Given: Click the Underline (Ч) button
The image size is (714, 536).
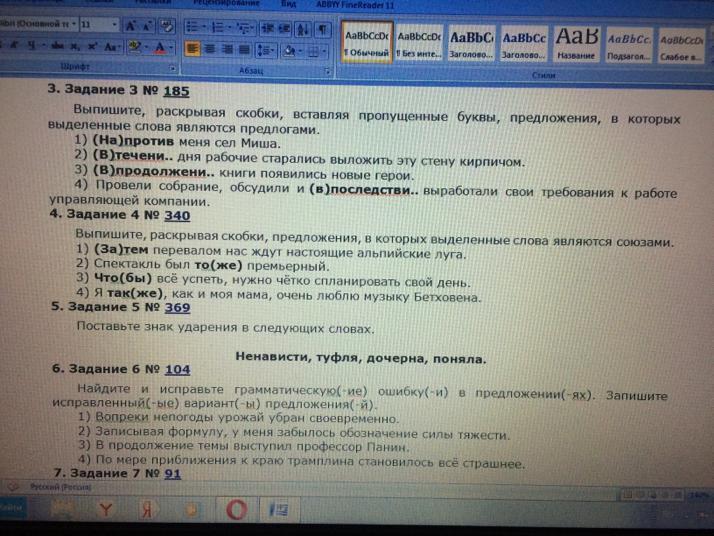Looking at the screenshot, I should pyautogui.click(x=32, y=45).
